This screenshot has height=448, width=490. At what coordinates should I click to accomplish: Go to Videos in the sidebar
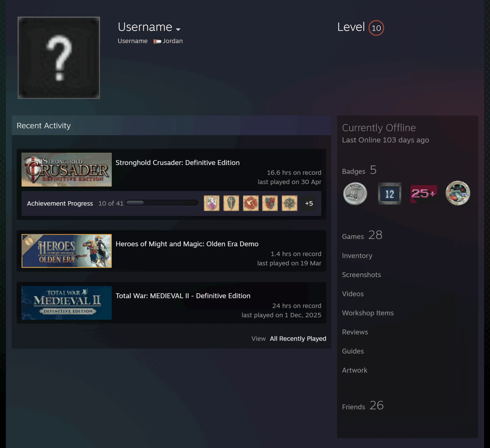[353, 294]
